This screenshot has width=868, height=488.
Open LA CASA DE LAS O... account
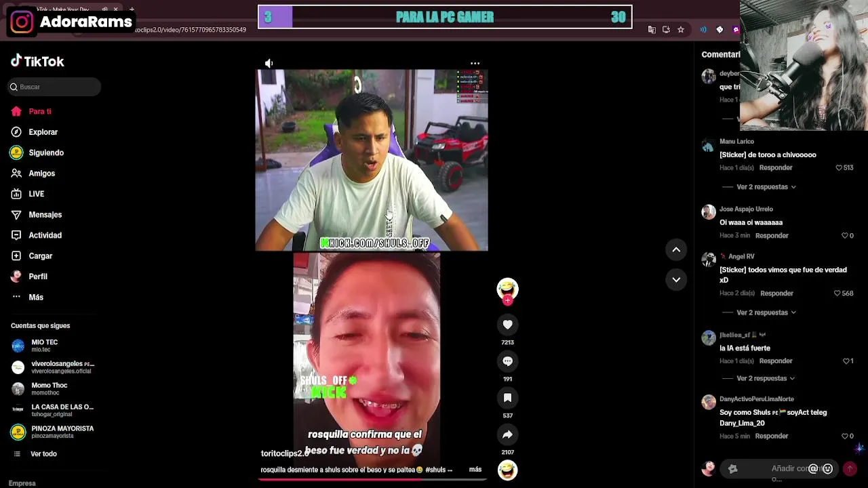(x=53, y=410)
